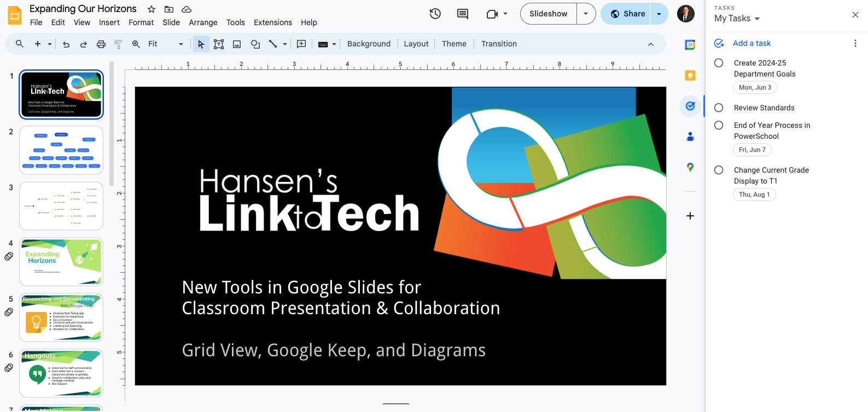Complete the Create 2024-25 Department Goals task

(719, 63)
